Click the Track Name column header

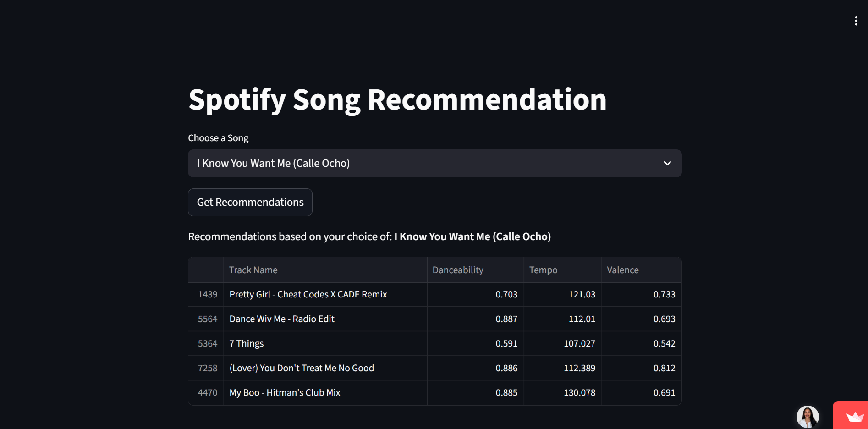point(253,269)
